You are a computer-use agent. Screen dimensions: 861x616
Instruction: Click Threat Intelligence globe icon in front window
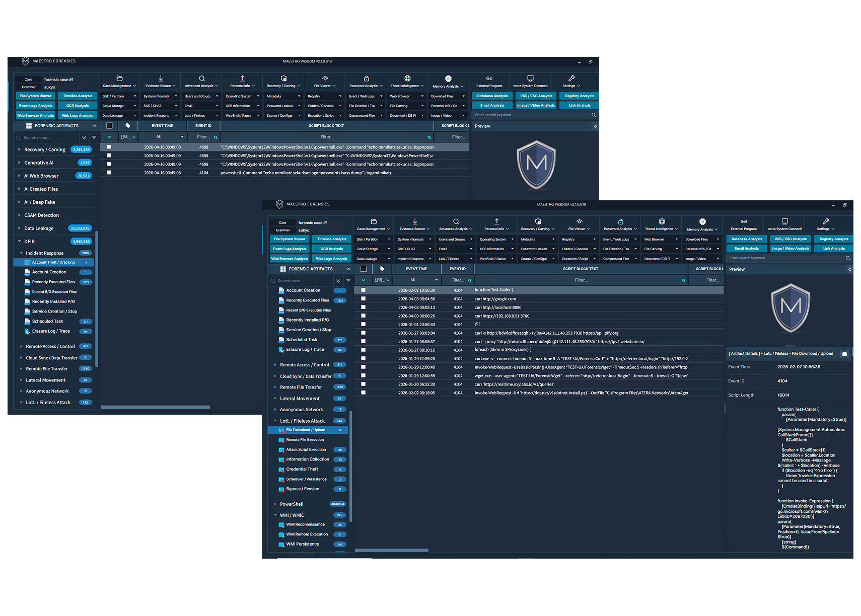pos(662,221)
